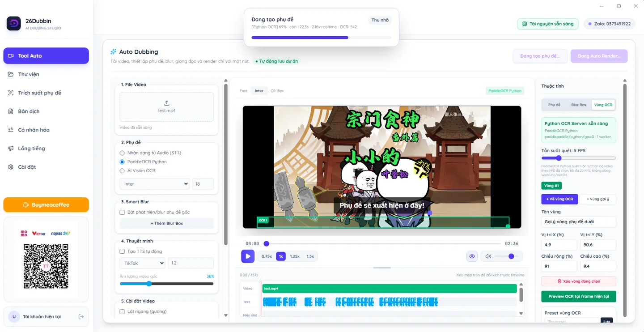Adjust the Âm lượng video gốc slider
The width and height of the screenshot is (644, 332).
point(166,284)
